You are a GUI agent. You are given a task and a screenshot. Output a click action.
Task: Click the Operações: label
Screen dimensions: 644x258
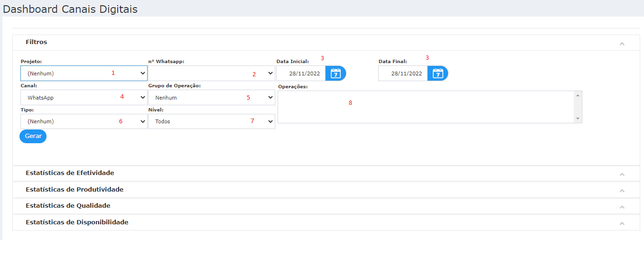point(293,87)
